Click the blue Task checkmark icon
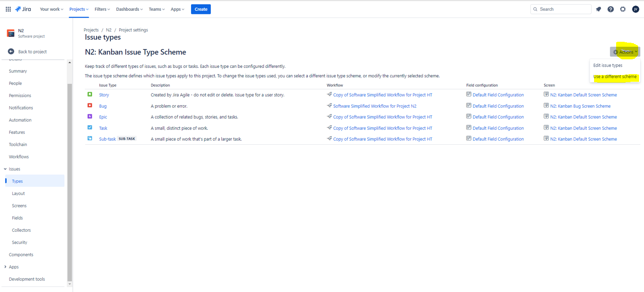Viewport: 644px width, 292px height. coord(90,128)
